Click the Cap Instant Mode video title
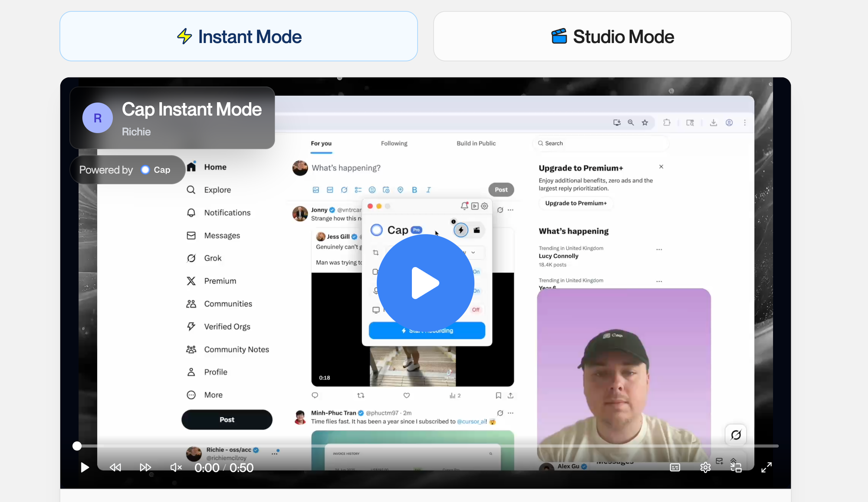 coord(191,109)
